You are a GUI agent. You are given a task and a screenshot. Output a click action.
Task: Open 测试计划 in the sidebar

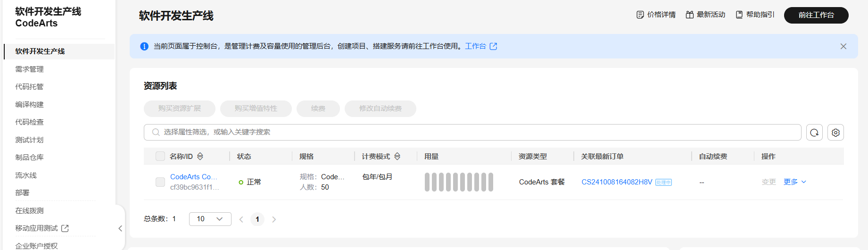[29, 140]
